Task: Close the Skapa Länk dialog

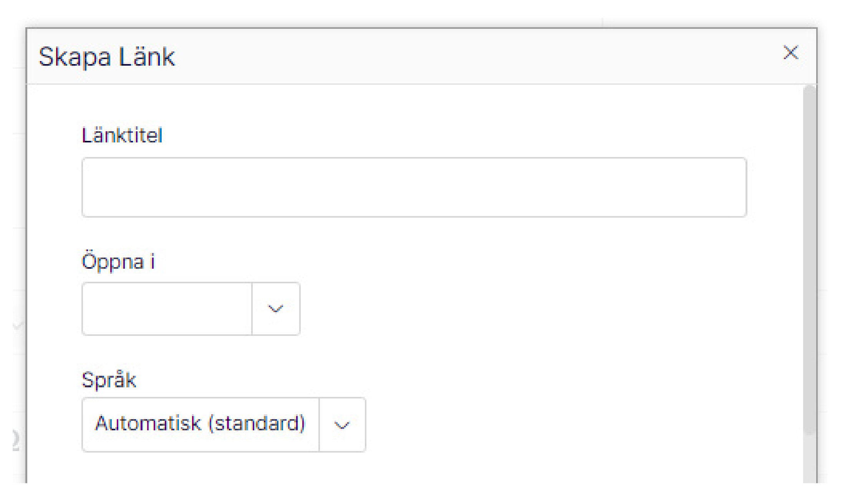Action: 790,53
